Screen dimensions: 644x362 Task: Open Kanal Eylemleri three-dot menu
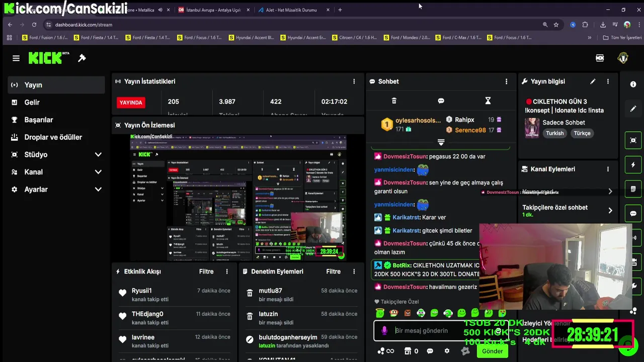[x=608, y=169]
